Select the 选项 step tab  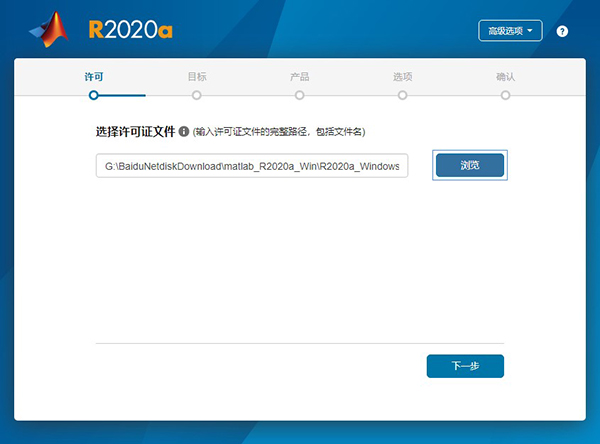point(403,77)
